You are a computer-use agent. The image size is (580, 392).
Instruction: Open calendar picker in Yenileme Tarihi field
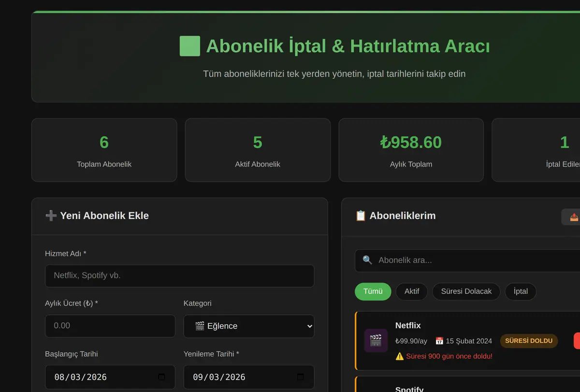point(300,377)
